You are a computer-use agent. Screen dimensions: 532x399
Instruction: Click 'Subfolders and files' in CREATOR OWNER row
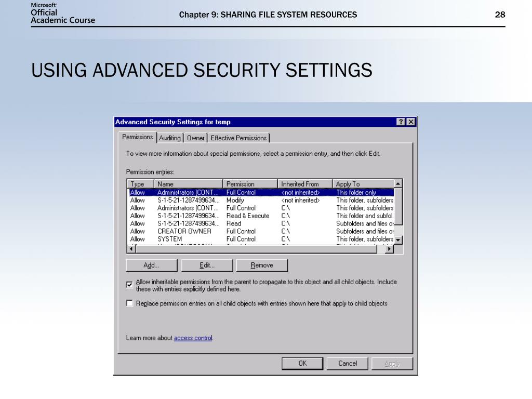(365, 231)
